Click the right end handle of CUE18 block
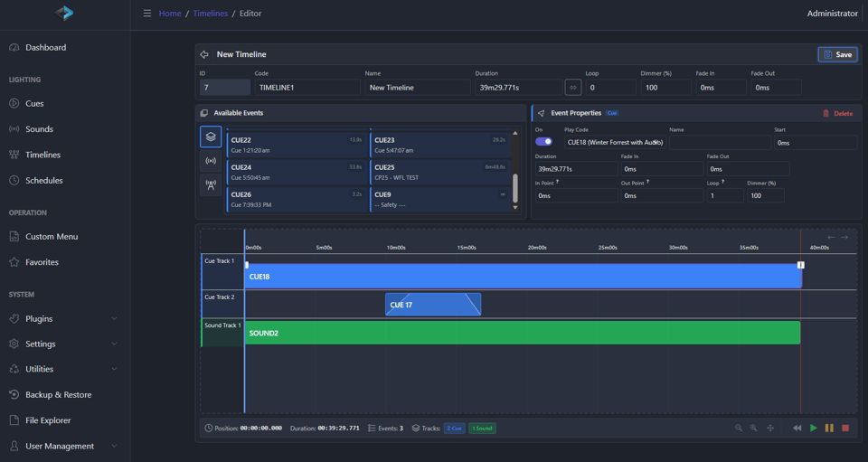The image size is (868, 462). (800, 265)
